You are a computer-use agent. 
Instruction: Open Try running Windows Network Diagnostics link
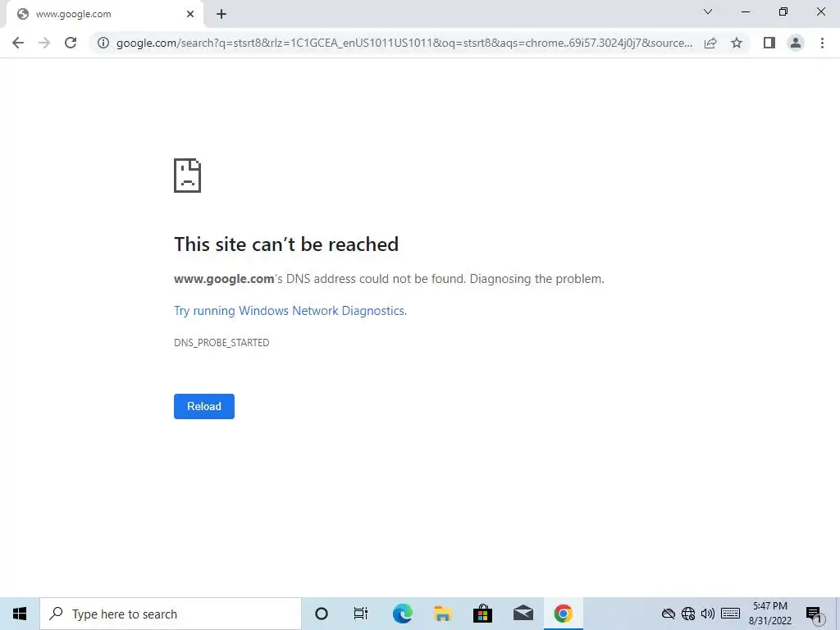coord(290,311)
